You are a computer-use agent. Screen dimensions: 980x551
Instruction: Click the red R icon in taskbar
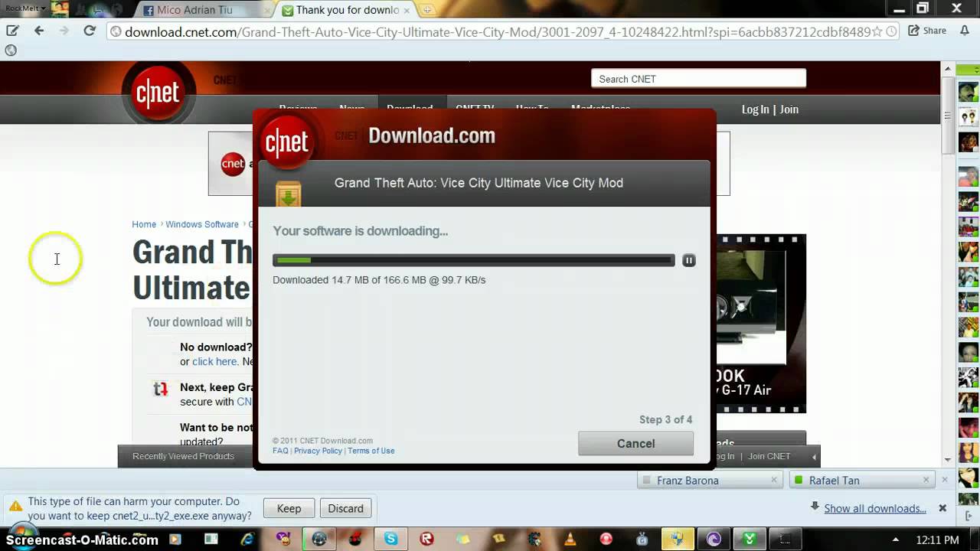click(427, 540)
